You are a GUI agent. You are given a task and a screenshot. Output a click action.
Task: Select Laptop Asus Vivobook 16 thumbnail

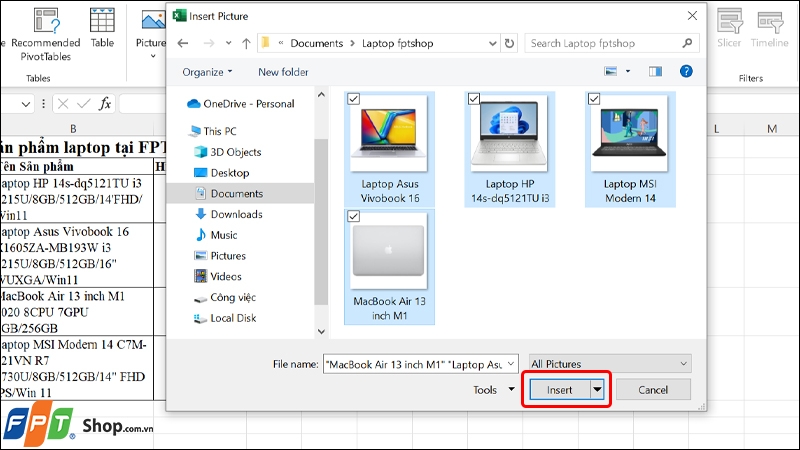click(389, 134)
